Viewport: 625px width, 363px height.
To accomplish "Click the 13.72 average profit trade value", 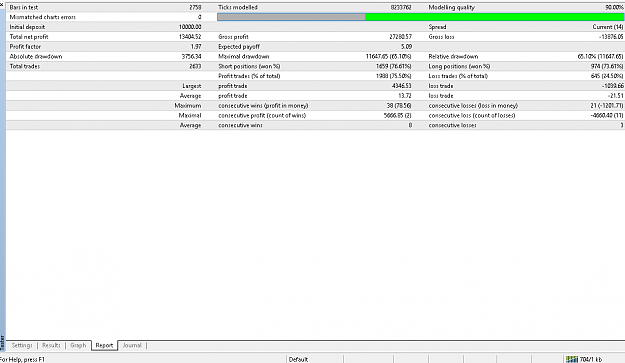I will pos(405,96).
